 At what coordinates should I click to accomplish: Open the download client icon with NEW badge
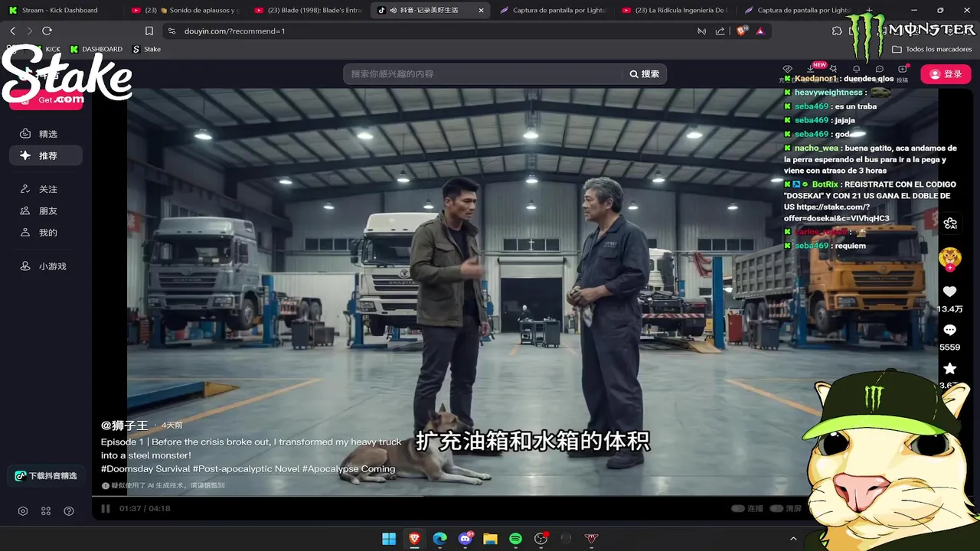(x=811, y=70)
